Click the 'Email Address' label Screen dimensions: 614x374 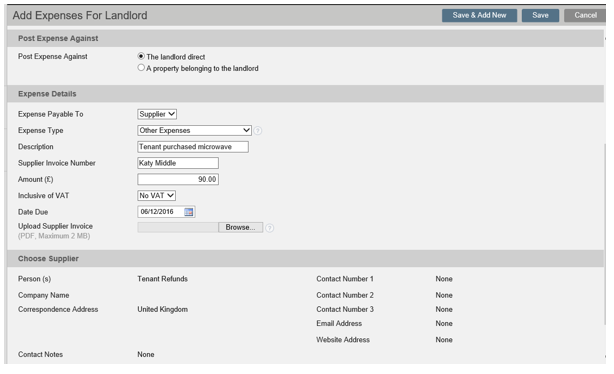point(339,323)
